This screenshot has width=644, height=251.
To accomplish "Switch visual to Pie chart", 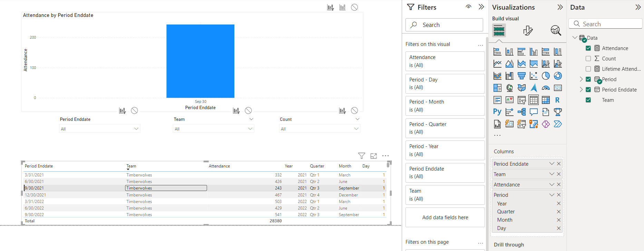I will point(546,76).
